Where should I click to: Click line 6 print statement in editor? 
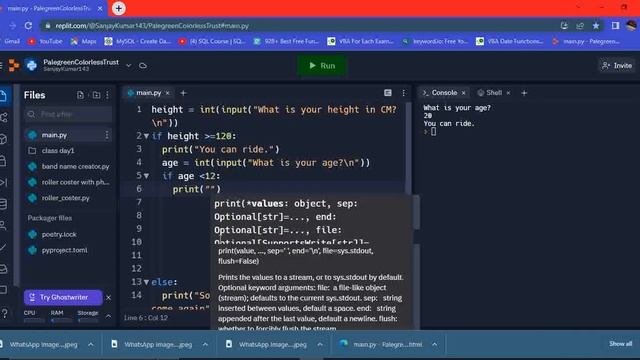[196, 189]
